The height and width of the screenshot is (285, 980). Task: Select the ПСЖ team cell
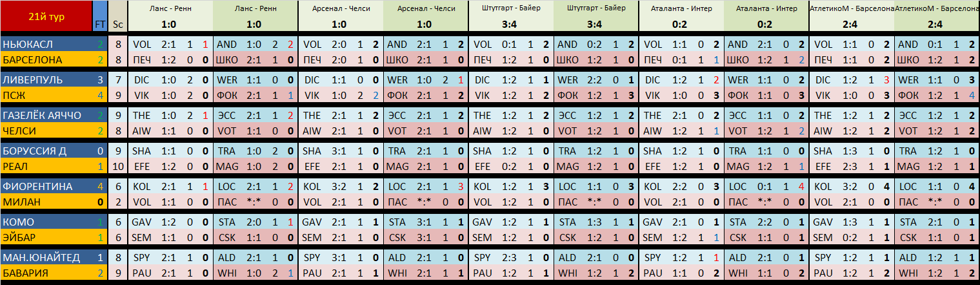click(46, 95)
